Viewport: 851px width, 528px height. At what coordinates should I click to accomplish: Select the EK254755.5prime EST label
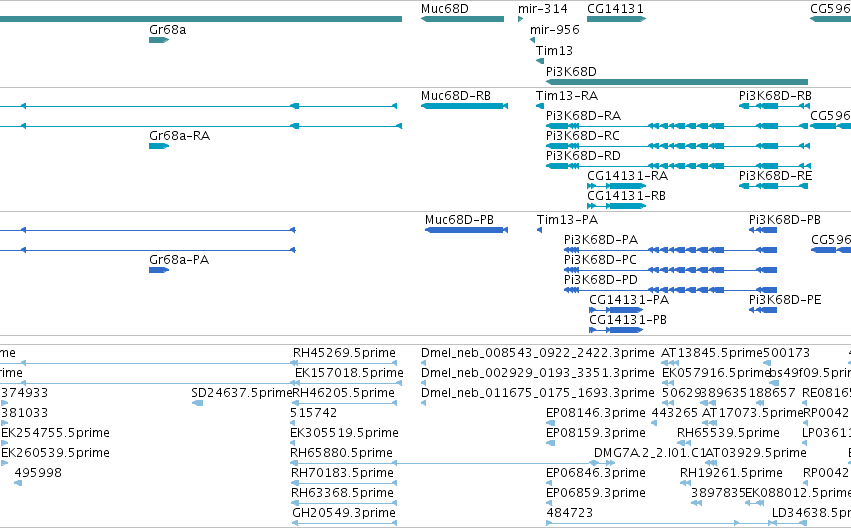coord(55,433)
